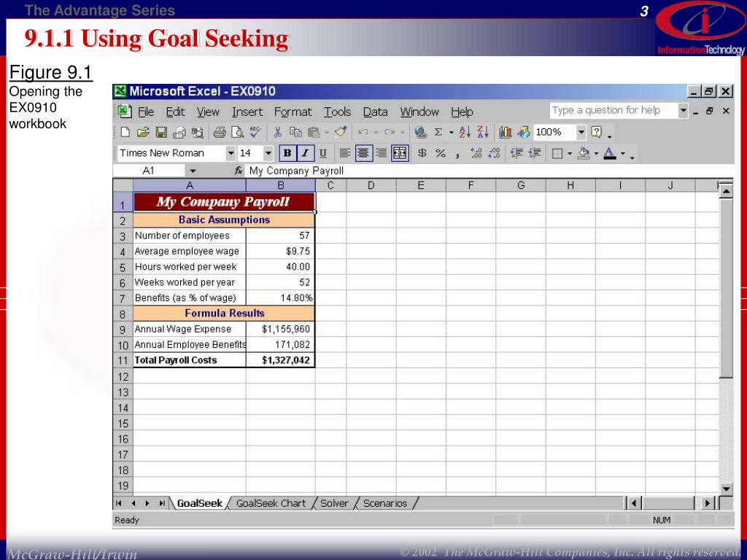Apply the Font Color
Image resolution: width=747 pixels, height=560 pixels.
coord(610,153)
